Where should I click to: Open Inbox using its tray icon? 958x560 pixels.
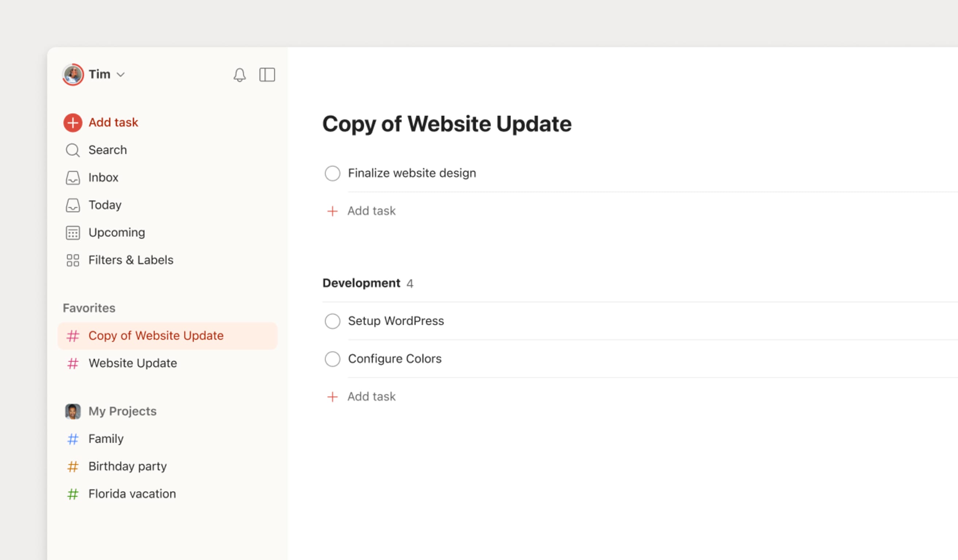point(73,177)
